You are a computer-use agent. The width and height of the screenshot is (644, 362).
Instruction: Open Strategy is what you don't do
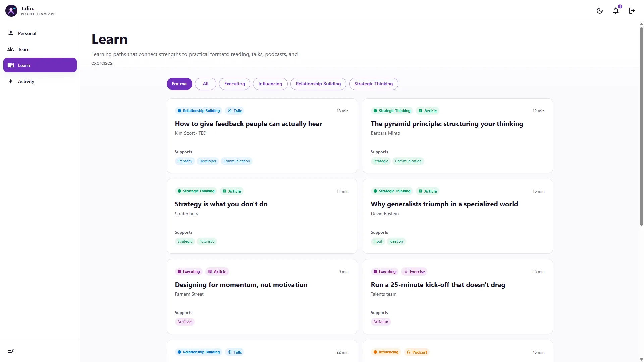[221, 204]
